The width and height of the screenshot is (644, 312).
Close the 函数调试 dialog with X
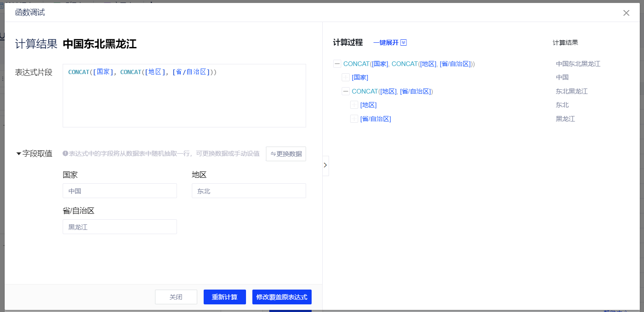pos(626,13)
